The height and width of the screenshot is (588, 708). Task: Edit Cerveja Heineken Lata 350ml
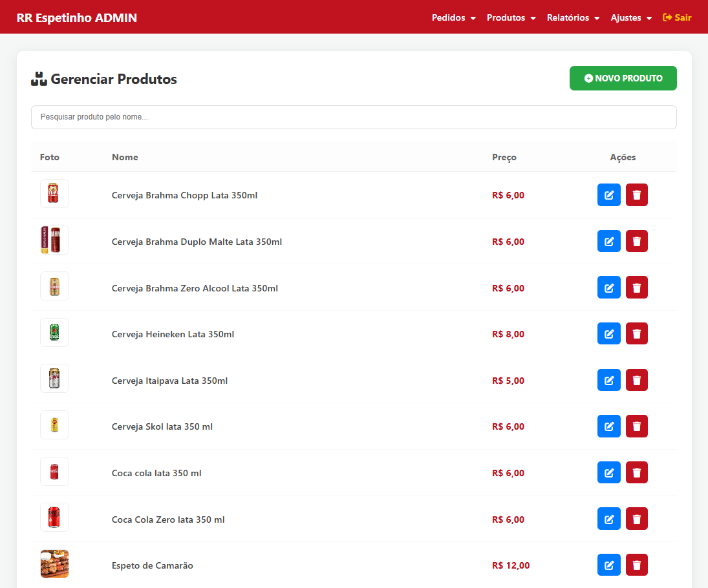pyautogui.click(x=608, y=334)
